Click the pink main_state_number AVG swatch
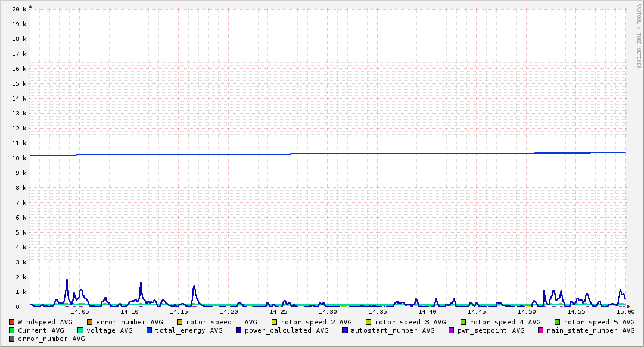Viewport: 644px width, 347px height. click(541, 330)
